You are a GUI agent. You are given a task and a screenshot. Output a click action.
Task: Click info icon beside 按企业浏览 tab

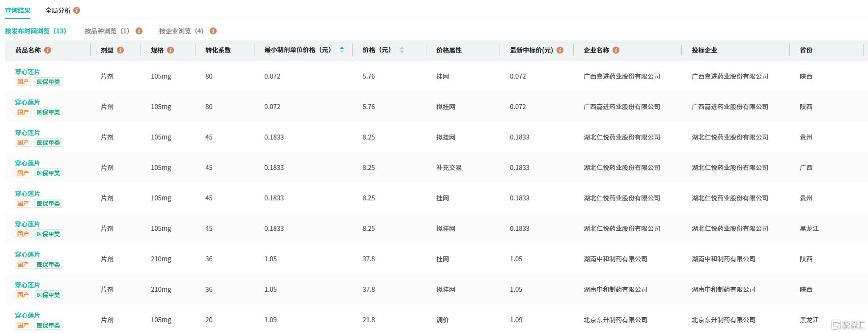[x=213, y=31]
